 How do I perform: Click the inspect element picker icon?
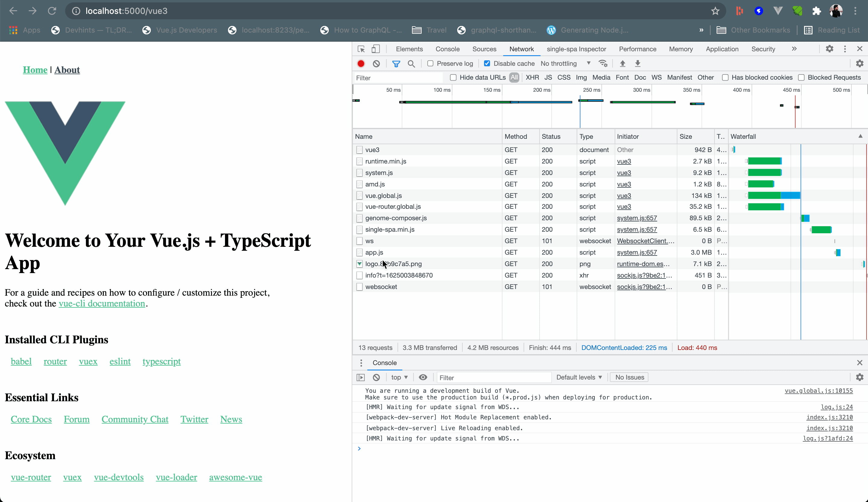361,49
